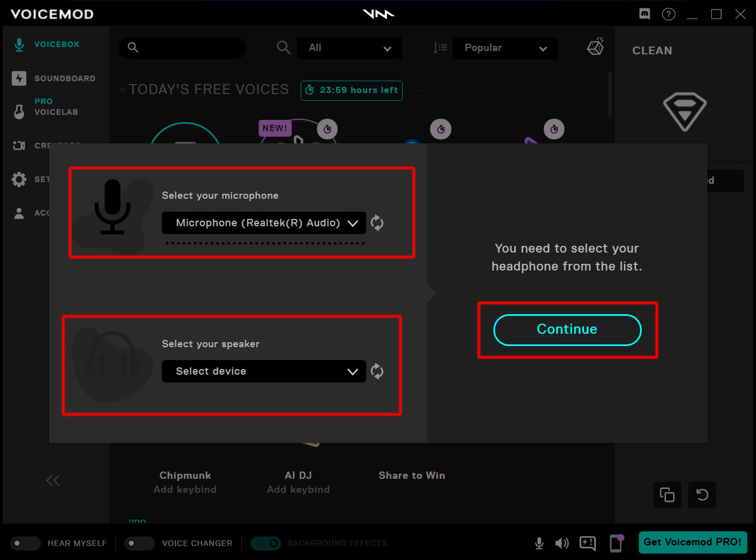The width and height of the screenshot is (756, 560).
Task: Open the Microphone (Realtek(R) Audio) dropdown
Action: click(264, 223)
